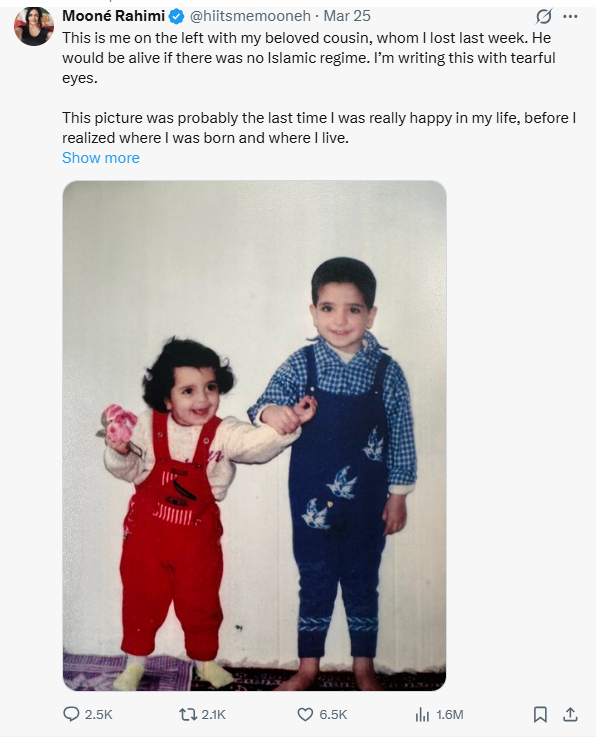Open the Mooné Rahimi display name link
The image size is (596, 737).
[x=113, y=16]
